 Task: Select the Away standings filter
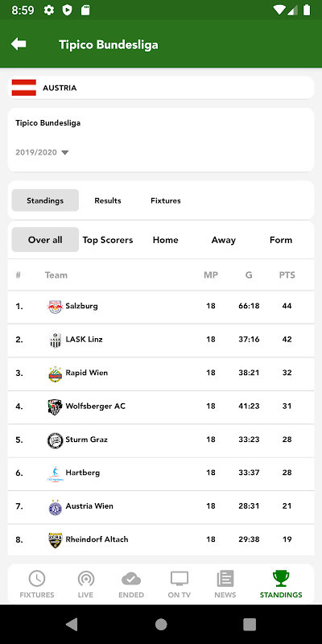coord(224,240)
